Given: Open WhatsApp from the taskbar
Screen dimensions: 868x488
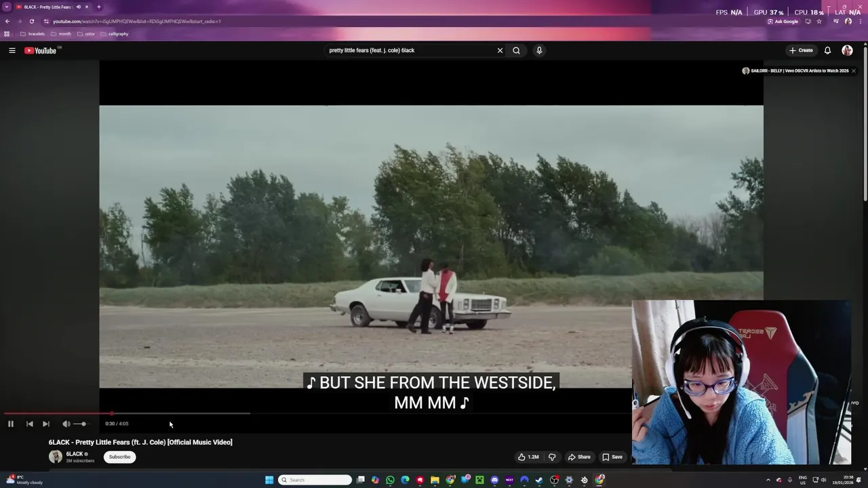Looking at the screenshot, I should 390,480.
